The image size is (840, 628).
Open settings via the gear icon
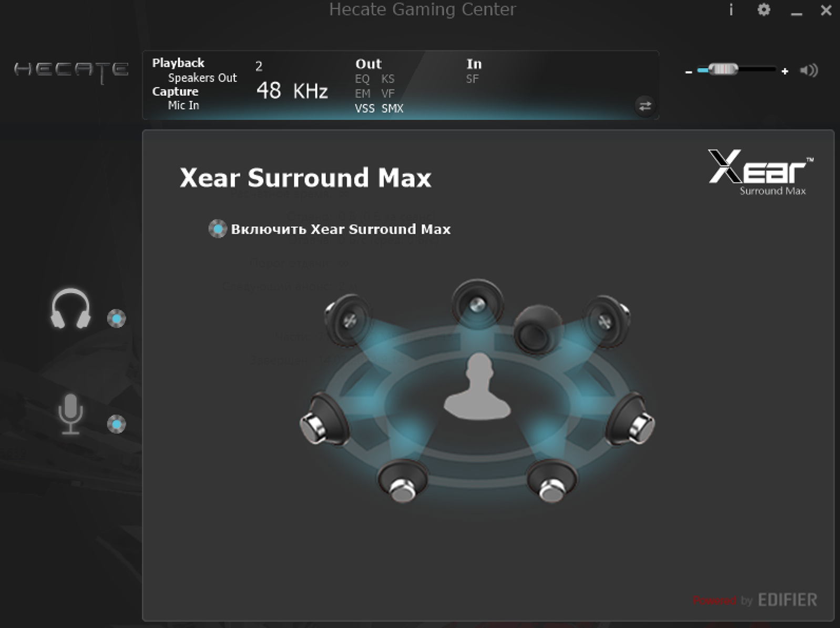coord(764,9)
